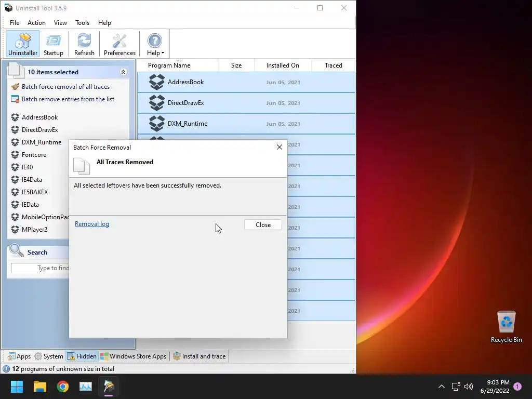
Task: Sort by Installed On column header
Action: point(283,65)
